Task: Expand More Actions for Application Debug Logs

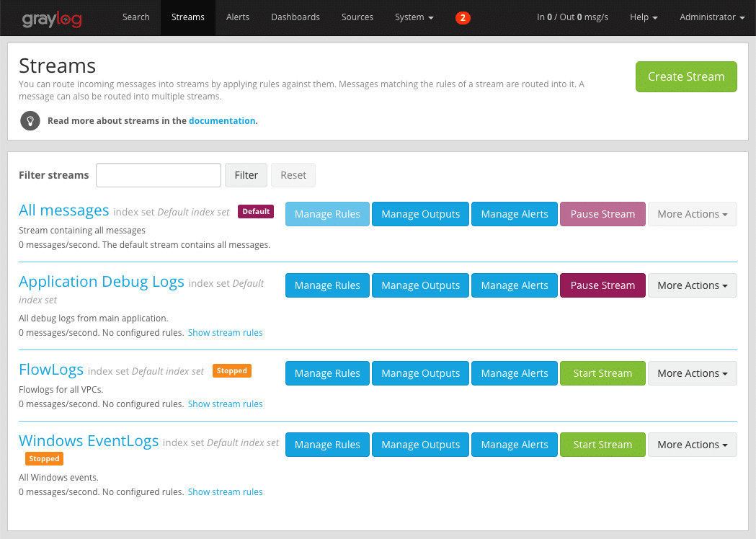Action: tap(692, 285)
